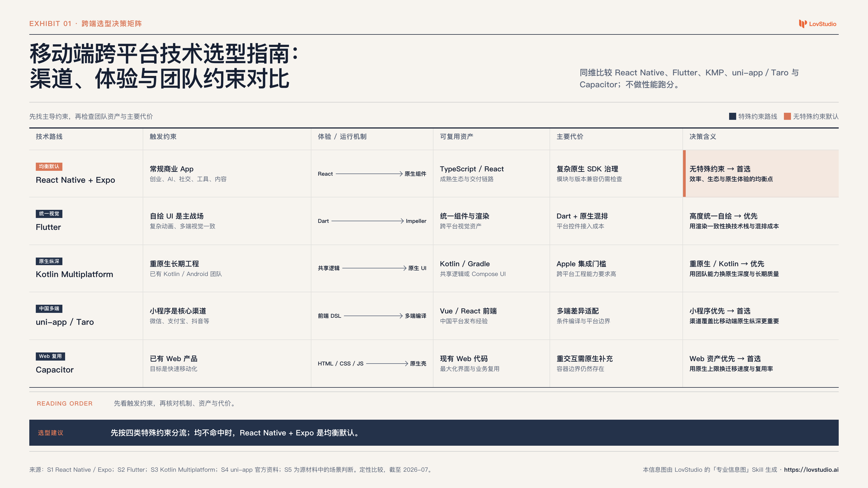Screen dimensions: 868x488
Task: Click the 共享逻辑 to 原生 UI arrow
Action: coord(374,268)
